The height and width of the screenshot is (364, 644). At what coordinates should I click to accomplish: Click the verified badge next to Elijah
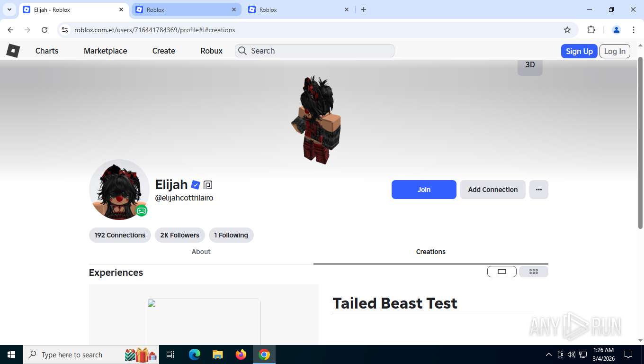pos(196,185)
